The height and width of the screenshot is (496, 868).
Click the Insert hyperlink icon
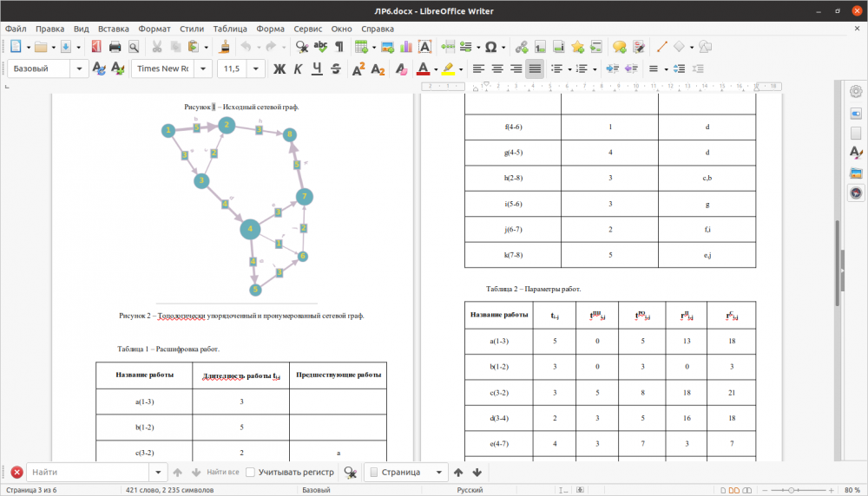pos(522,47)
